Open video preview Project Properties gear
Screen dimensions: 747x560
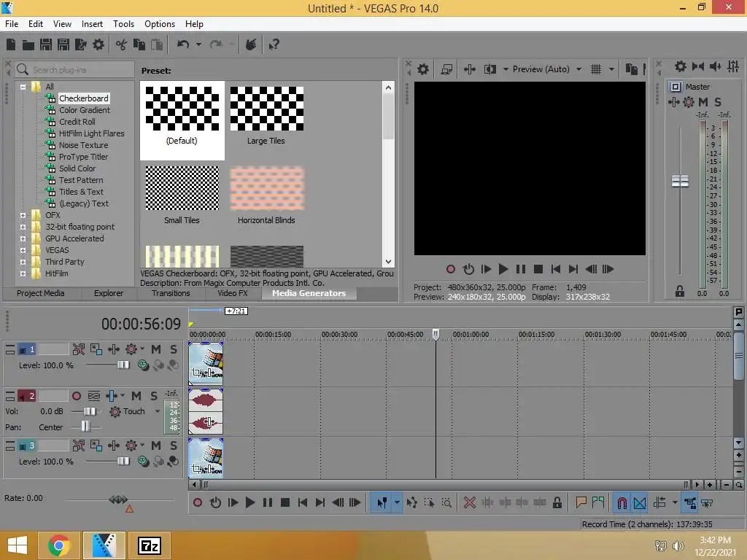[423, 69]
